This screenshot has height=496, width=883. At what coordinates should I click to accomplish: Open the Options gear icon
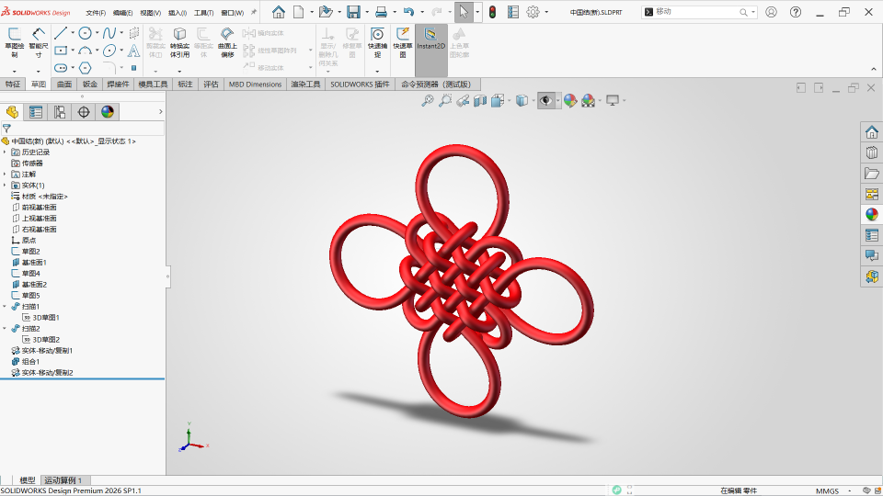click(x=533, y=12)
